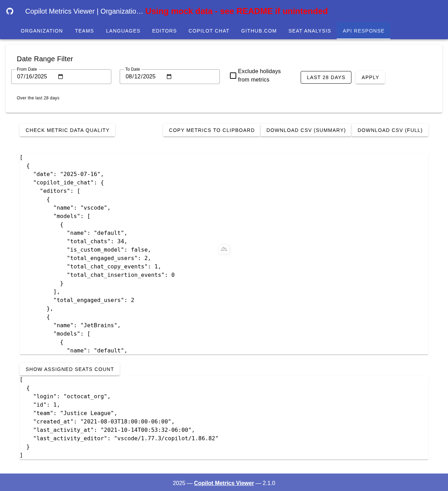
Task: View the EDITORS tab
Action: 164,31
